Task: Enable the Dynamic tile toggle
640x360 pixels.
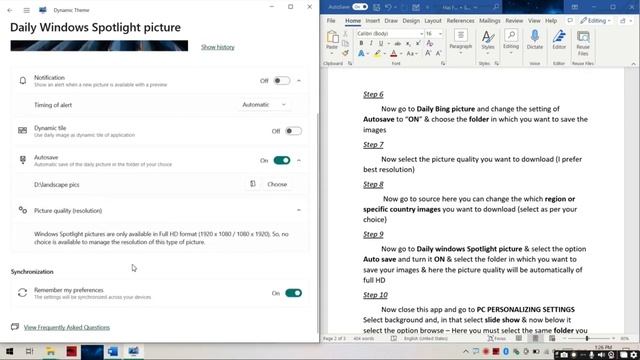Action: (x=293, y=131)
